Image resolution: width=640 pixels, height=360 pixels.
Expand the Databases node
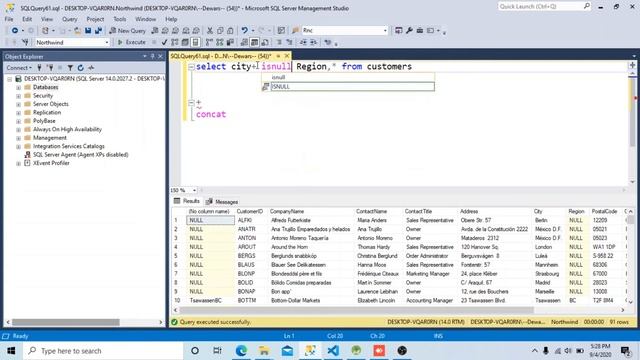pos(18,87)
